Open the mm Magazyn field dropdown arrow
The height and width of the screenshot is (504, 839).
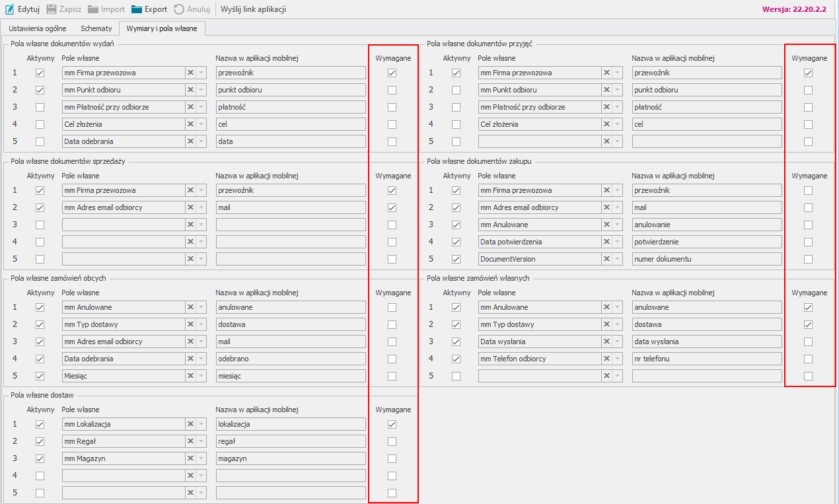[201, 458]
